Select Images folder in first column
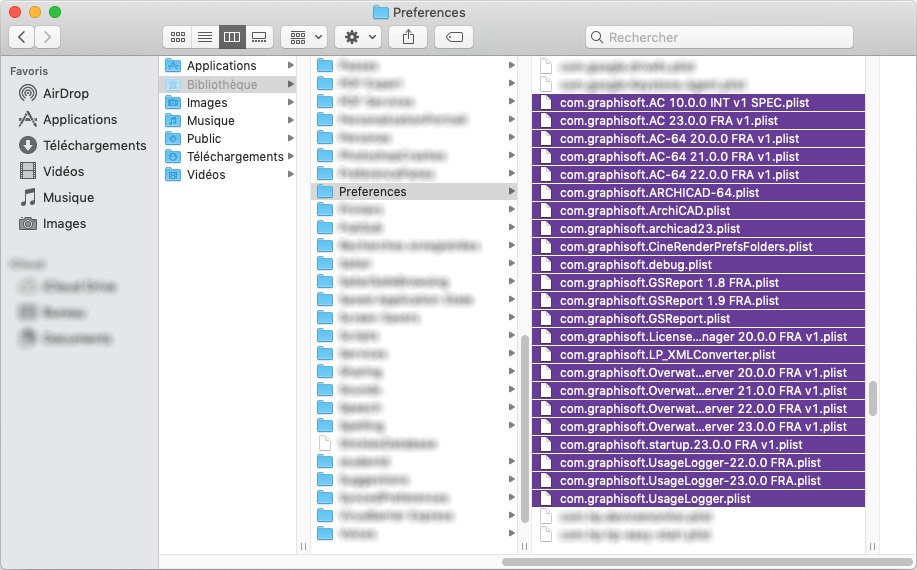Viewport: 917px width, 570px height. (x=227, y=102)
